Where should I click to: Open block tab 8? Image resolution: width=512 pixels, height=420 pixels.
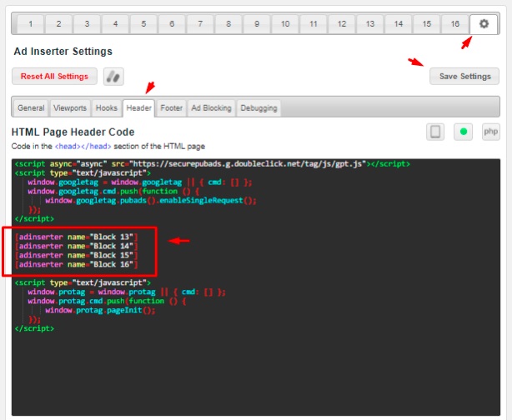click(x=228, y=24)
